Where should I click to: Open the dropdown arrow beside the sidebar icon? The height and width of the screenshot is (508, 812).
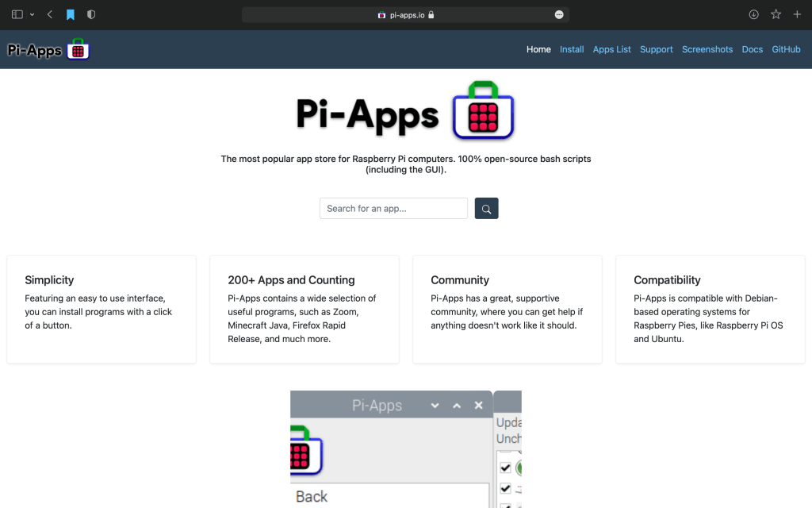[x=32, y=14]
